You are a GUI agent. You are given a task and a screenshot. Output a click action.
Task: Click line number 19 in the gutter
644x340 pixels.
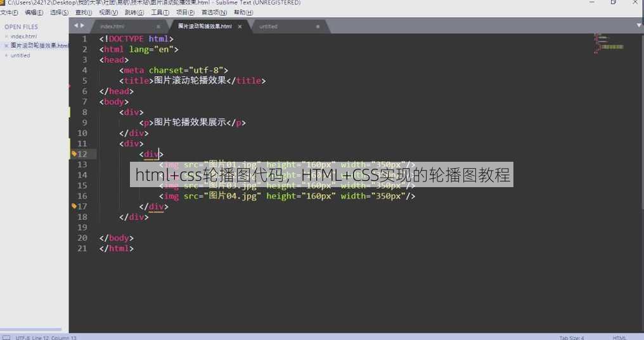coord(82,228)
